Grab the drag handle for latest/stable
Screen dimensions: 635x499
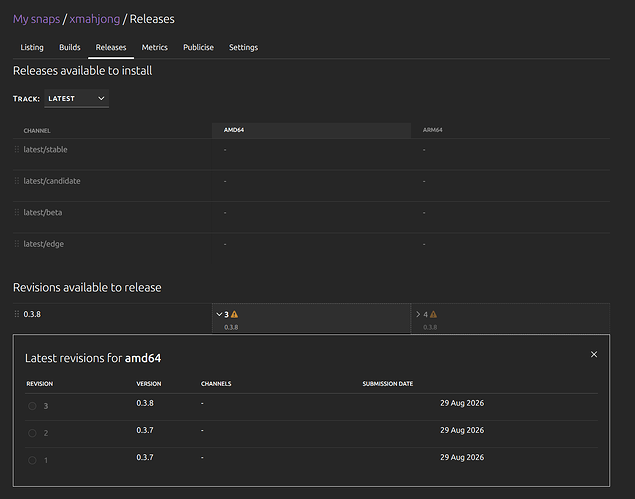coord(17,149)
